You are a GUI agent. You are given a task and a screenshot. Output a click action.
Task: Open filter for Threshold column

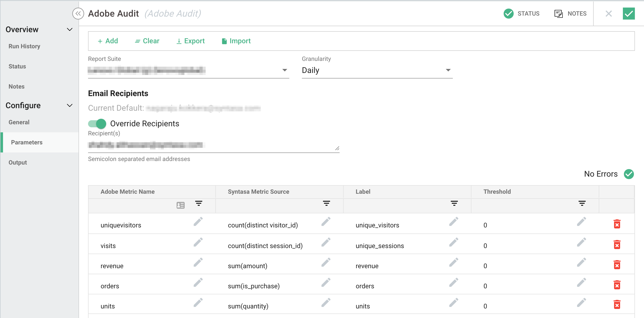(582, 203)
